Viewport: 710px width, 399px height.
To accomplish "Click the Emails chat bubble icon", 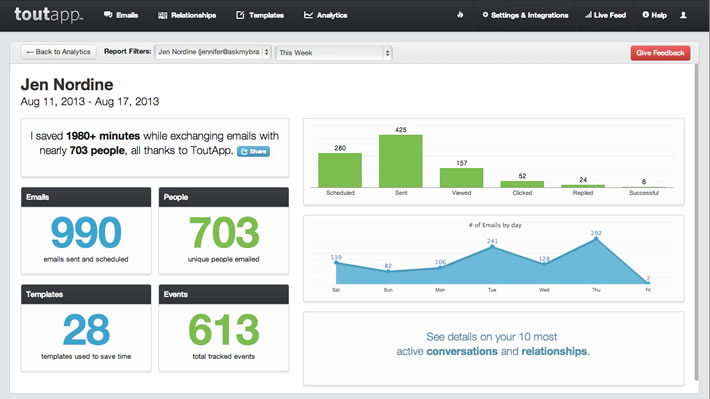I will click(x=108, y=15).
